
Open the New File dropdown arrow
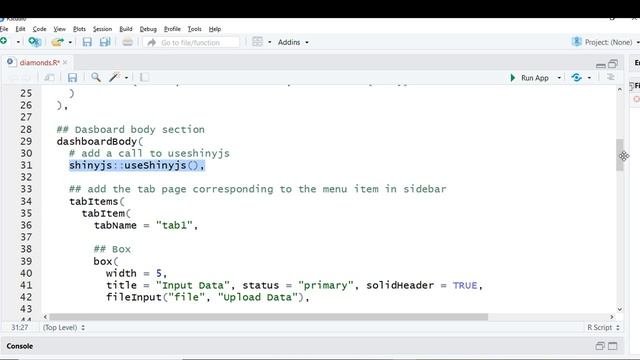[18, 42]
